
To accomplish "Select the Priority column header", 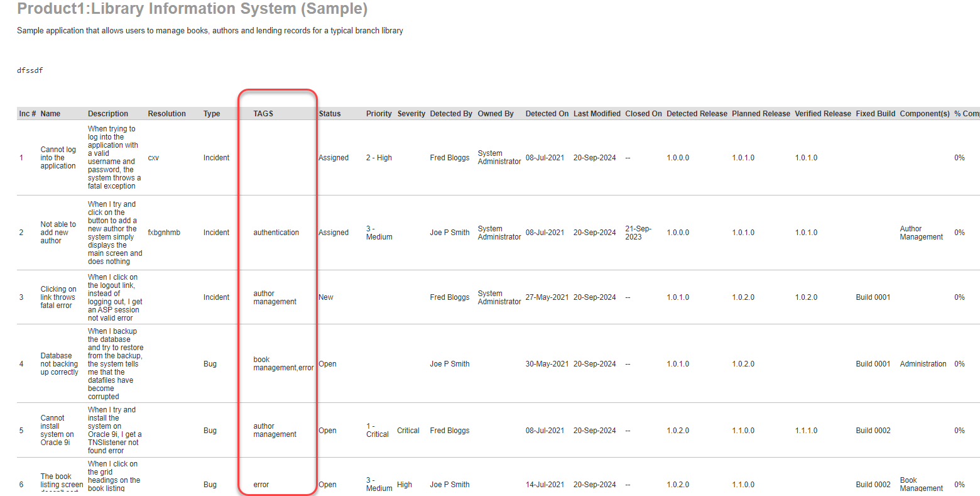I will (x=379, y=114).
